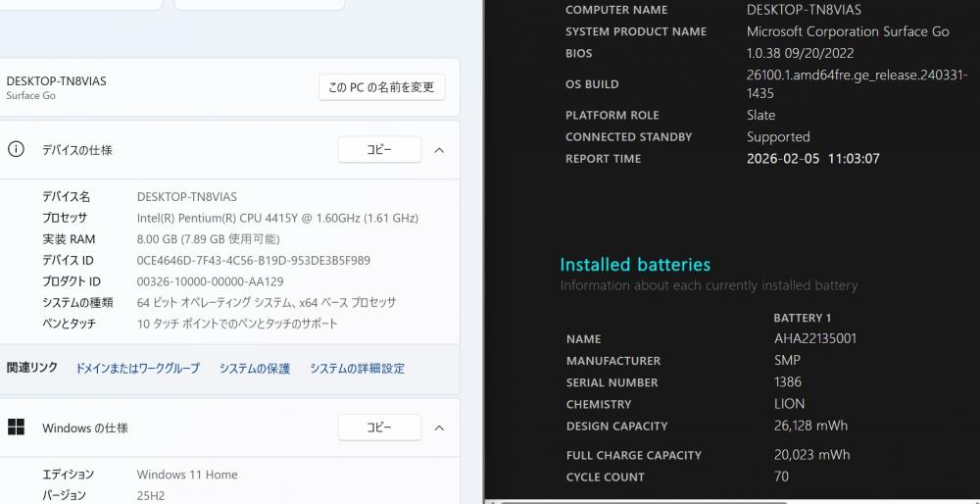Select the cycle count value 70

[x=781, y=477]
